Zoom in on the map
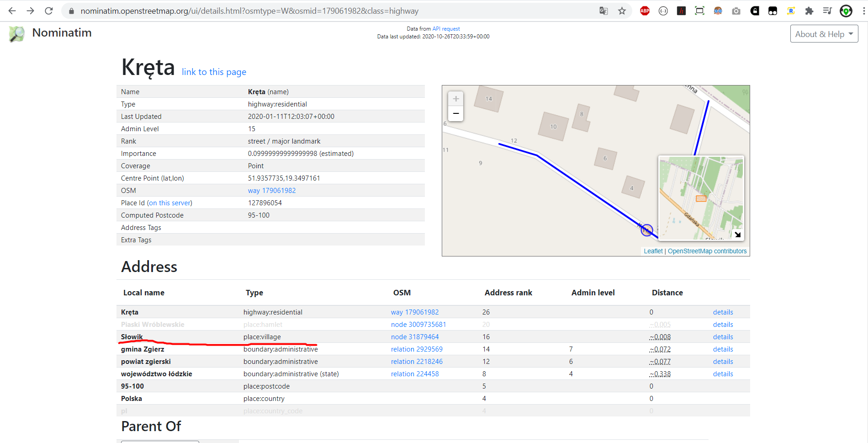This screenshot has width=868, height=443. pos(456,99)
